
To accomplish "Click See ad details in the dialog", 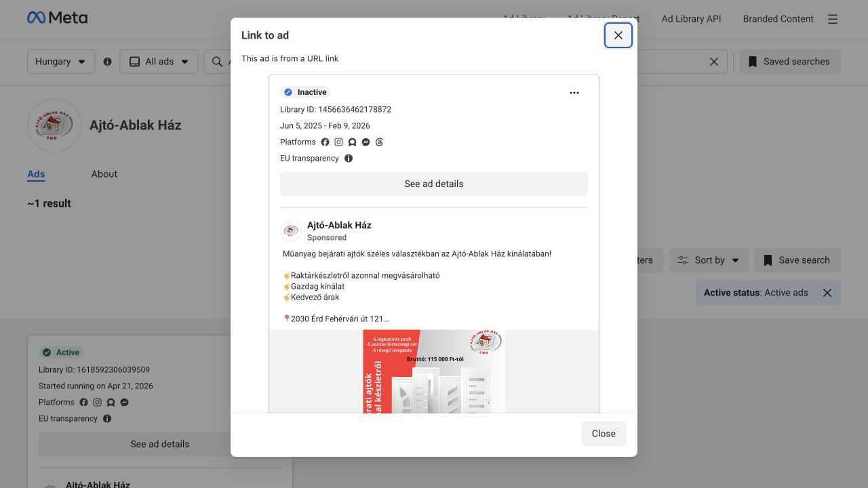I will pyautogui.click(x=434, y=184).
